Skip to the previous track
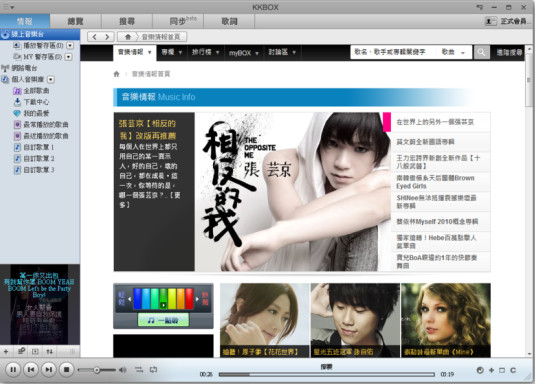535x384 pixels. coord(31,369)
